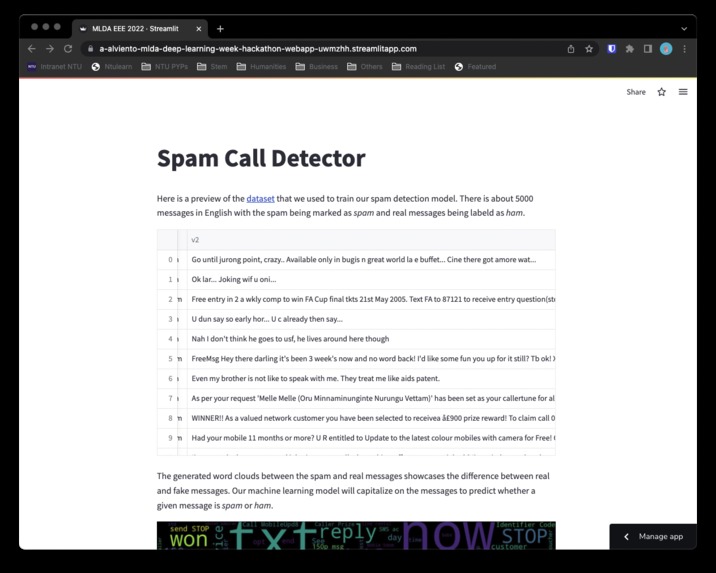
Task: Select 'As per your request Melle Melle' cell
Action: click(x=372, y=398)
